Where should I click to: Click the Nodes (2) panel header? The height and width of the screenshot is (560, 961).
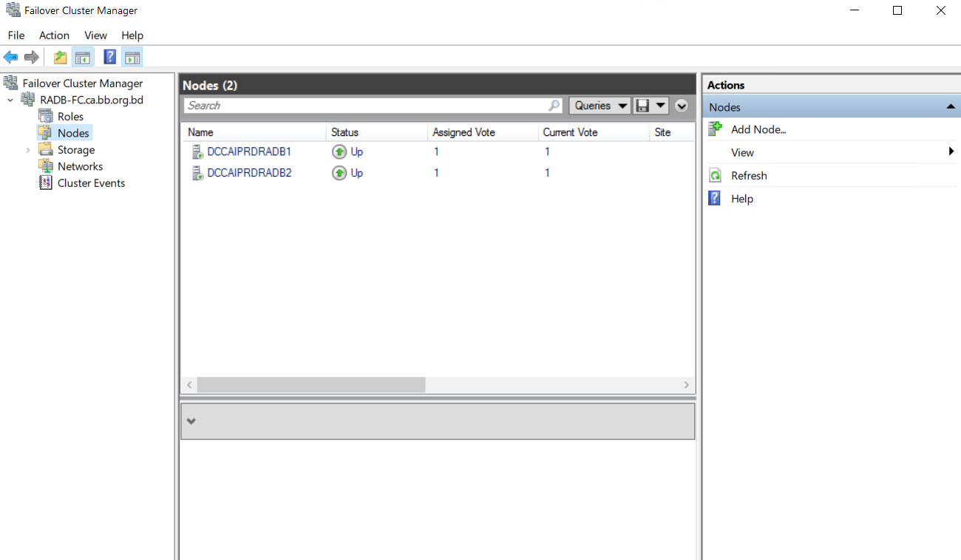point(438,85)
